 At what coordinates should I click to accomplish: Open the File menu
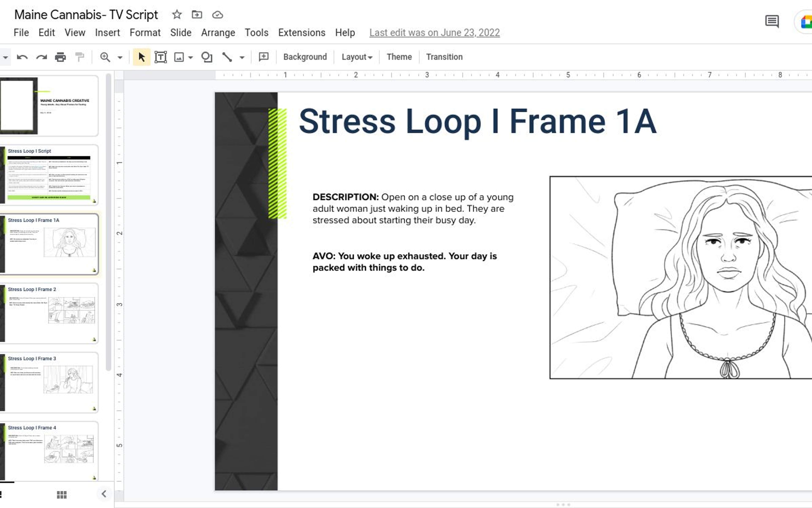(x=21, y=33)
